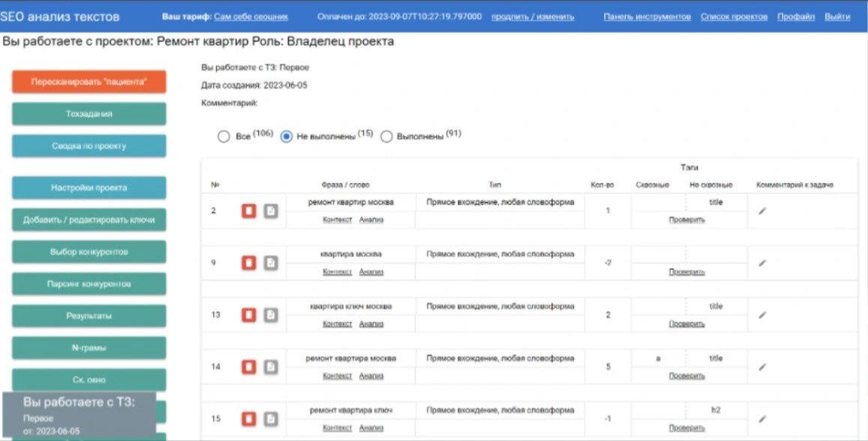Click the 'Вы работаете с ТЗ:' popup
This screenshot has height=441, width=868.
click(x=80, y=415)
